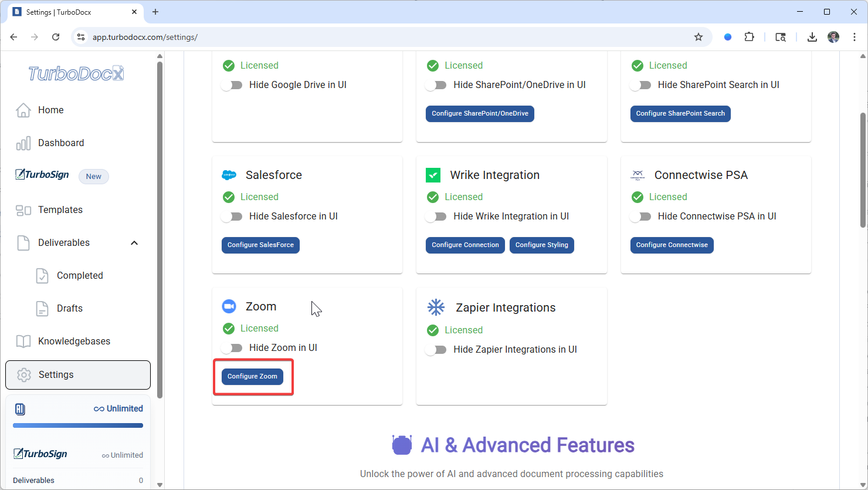Open TurboSign in the sidebar menu

click(42, 175)
